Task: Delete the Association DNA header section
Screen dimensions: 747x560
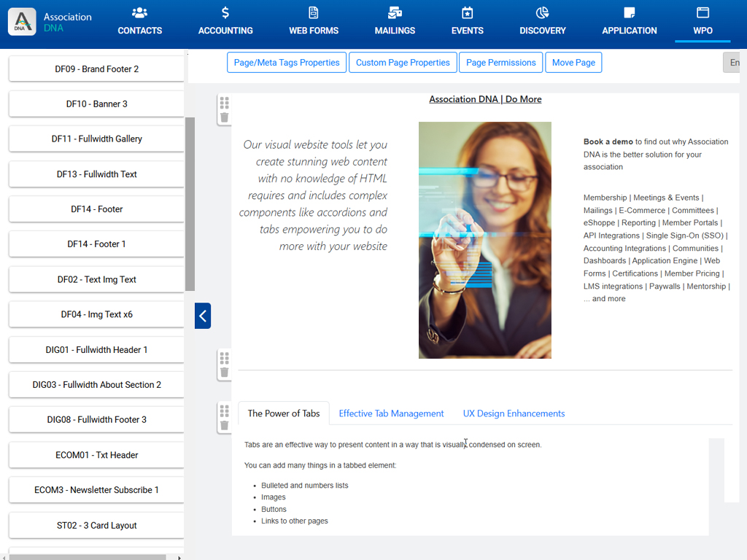Action: coord(225,117)
